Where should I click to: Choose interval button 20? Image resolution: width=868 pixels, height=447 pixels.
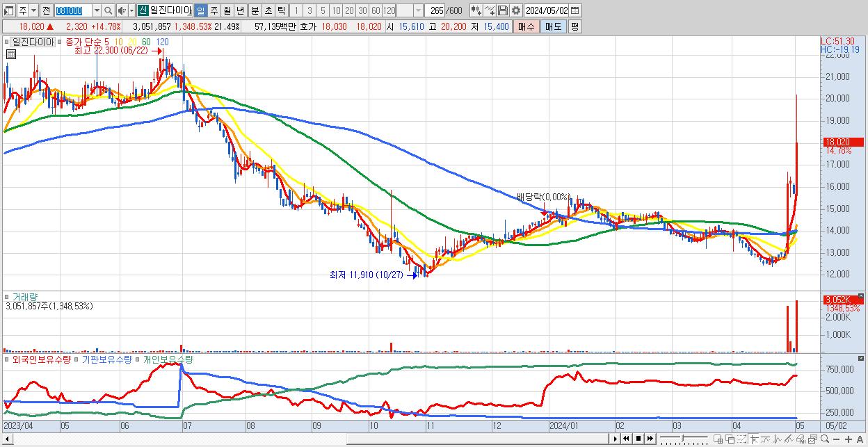coord(349,10)
